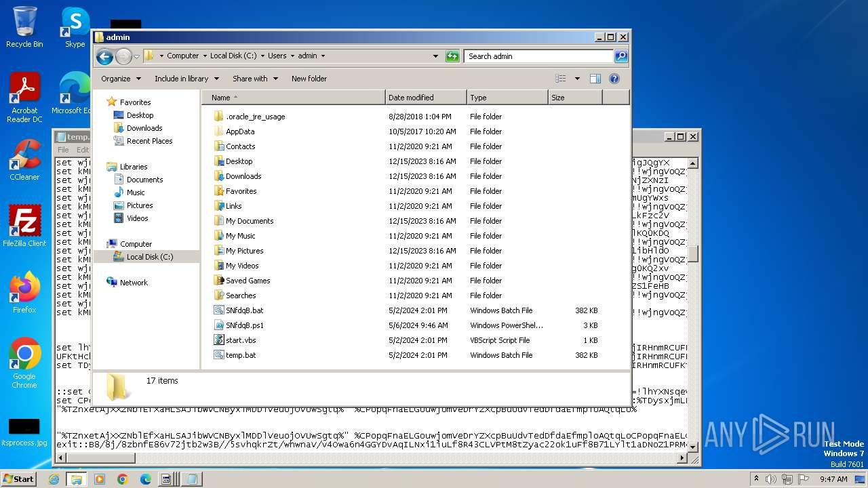Viewport: 868px width, 488px height.
Task: Select the My Music folder
Action: (x=240, y=236)
